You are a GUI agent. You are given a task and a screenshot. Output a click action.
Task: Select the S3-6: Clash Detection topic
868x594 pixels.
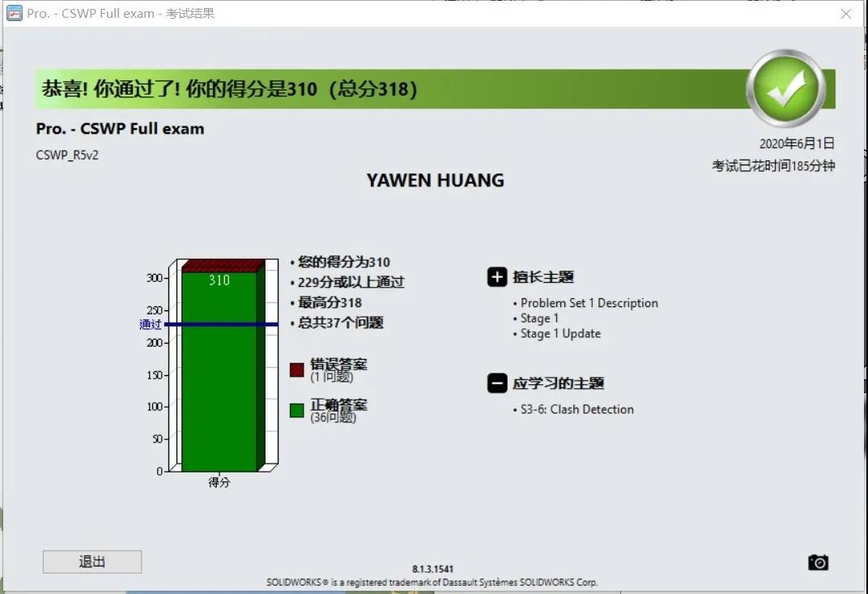coord(577,409)
